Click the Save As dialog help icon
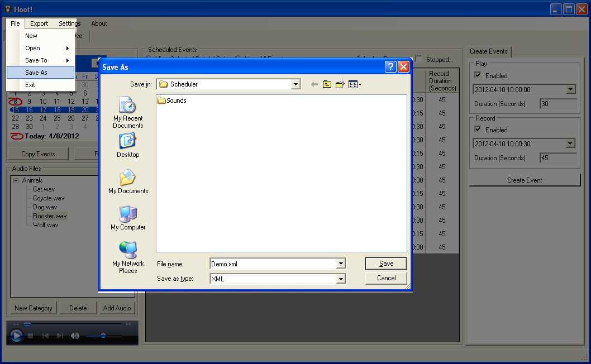The height and width of the screenshot is (364, 591). (390, 67)
